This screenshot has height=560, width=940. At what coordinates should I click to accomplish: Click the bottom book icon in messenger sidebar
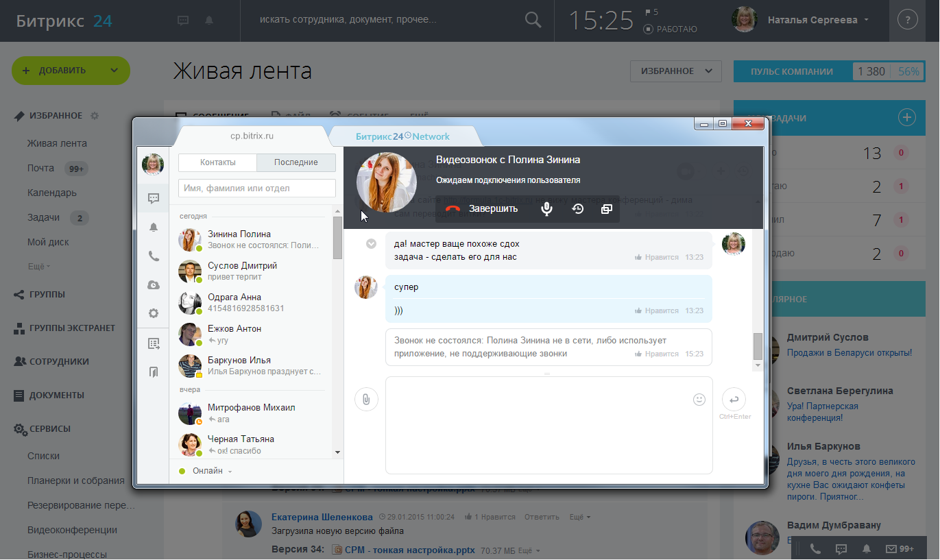click(x=154, y=372)
